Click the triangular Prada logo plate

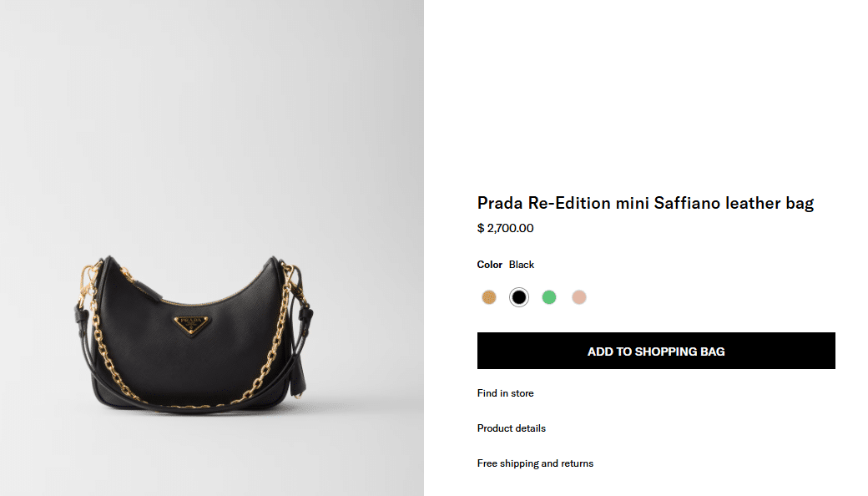tap(191, 324)
